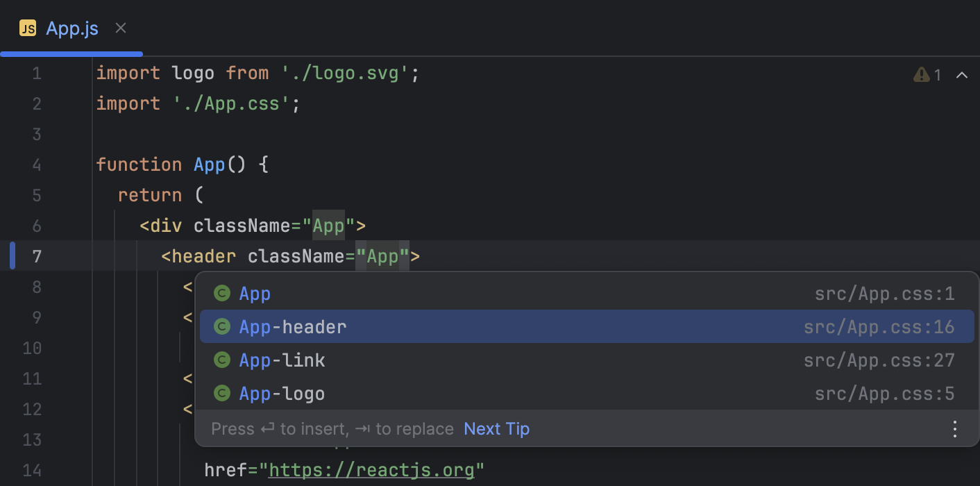Click the green class icon beside App-header
Screen dimensions: 980x486
tap(222, 326)
